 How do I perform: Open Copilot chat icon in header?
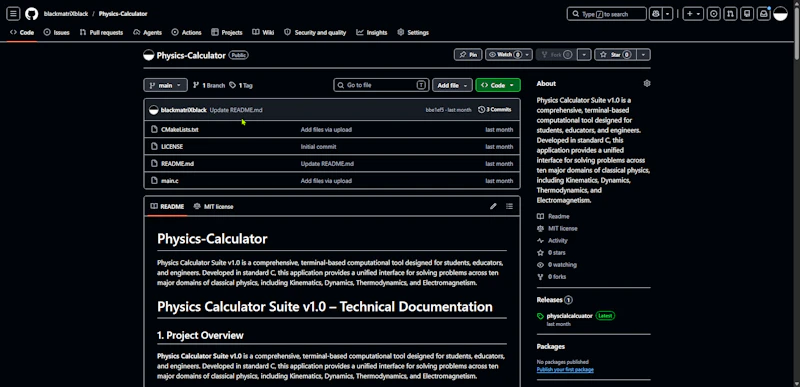tap(656, 14)
